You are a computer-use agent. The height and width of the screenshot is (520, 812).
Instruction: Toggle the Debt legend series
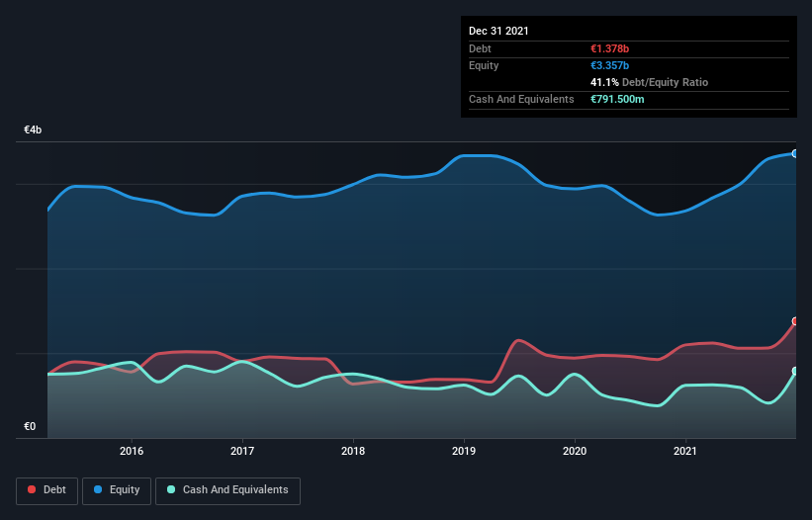pos(46,490)
